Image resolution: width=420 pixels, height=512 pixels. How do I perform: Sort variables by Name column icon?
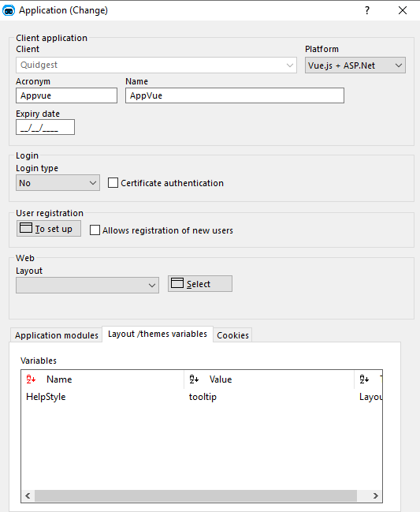tap(31, 379)
